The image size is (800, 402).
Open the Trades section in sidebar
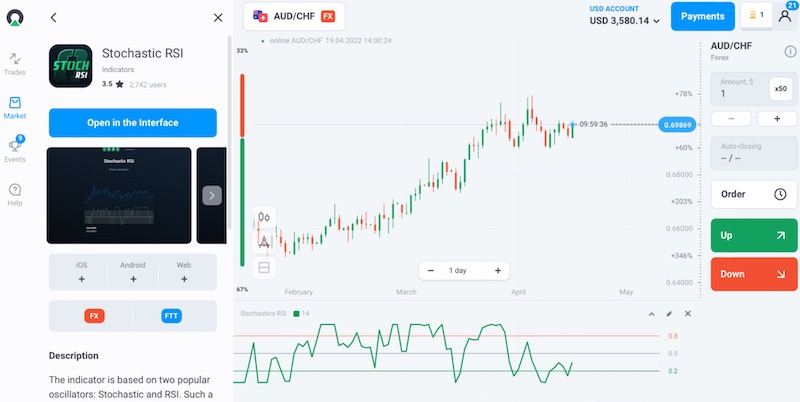point(15,64)
